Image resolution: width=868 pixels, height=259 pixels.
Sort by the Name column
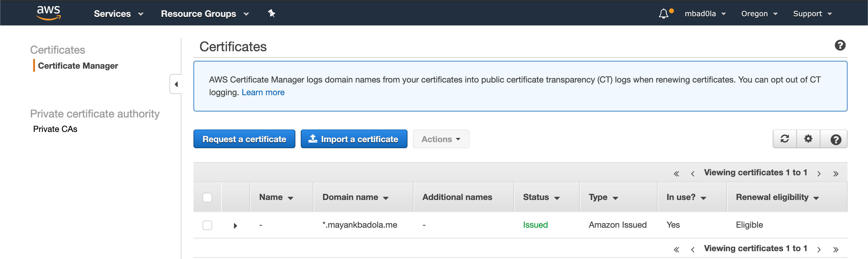pyautogui.click(x=276, y=197)
